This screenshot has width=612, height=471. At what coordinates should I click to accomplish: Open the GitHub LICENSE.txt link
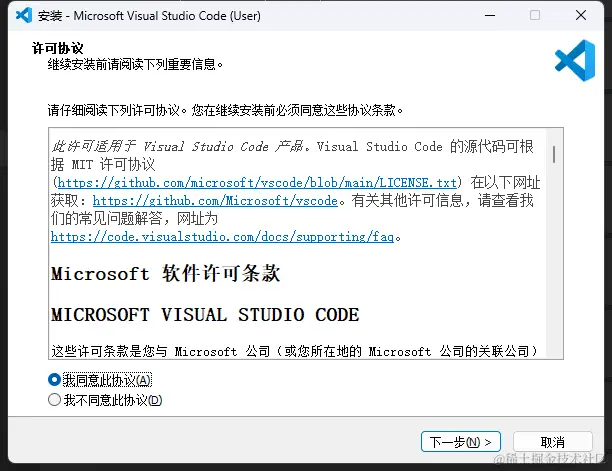(257, 183)
